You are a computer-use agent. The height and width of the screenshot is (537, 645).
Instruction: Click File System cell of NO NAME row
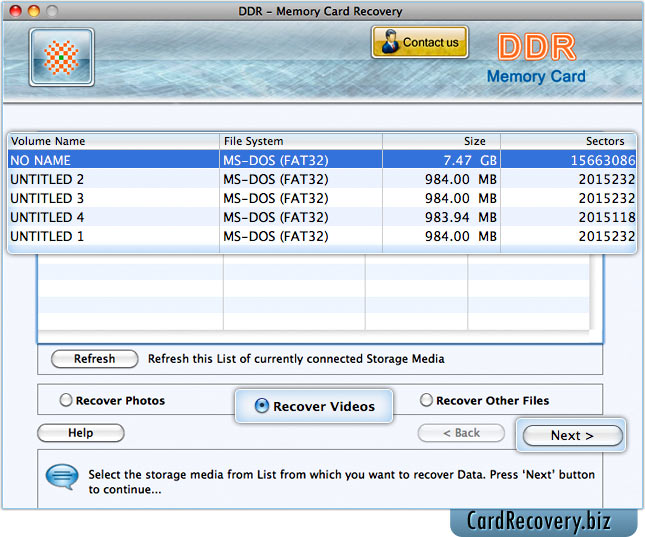click(301, 160)
